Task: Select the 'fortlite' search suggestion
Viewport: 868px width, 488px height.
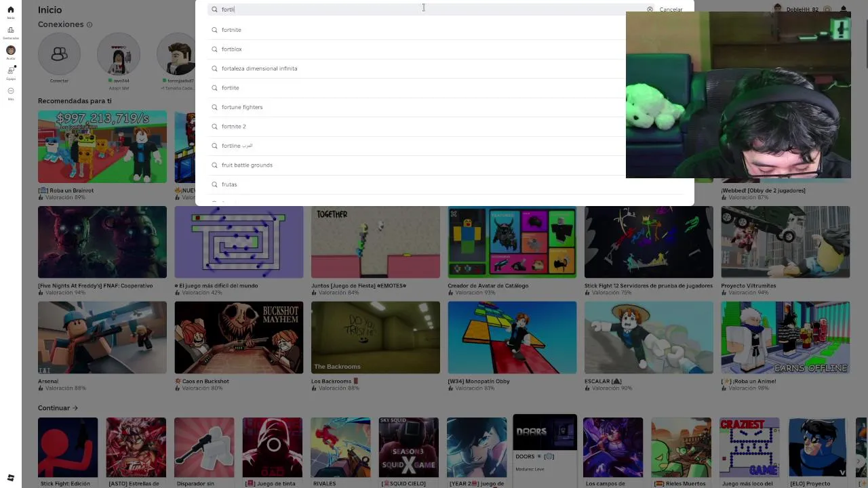Action: 445,87
